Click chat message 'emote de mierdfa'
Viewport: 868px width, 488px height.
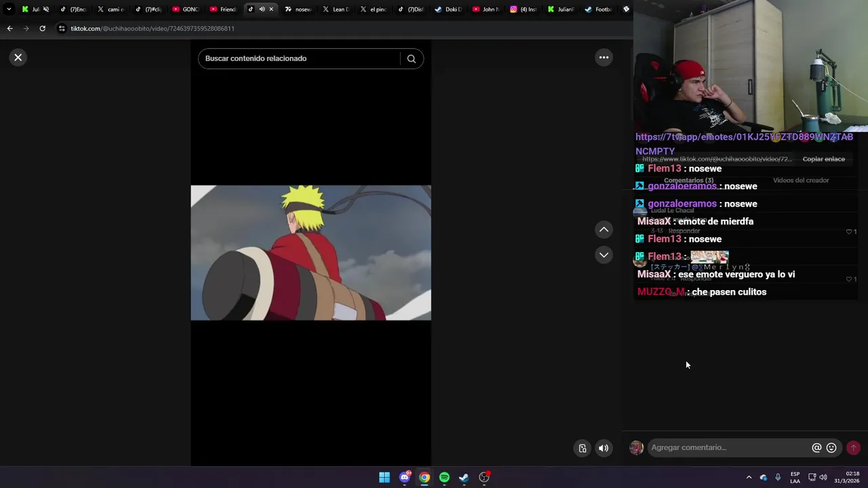click(716, 222)
